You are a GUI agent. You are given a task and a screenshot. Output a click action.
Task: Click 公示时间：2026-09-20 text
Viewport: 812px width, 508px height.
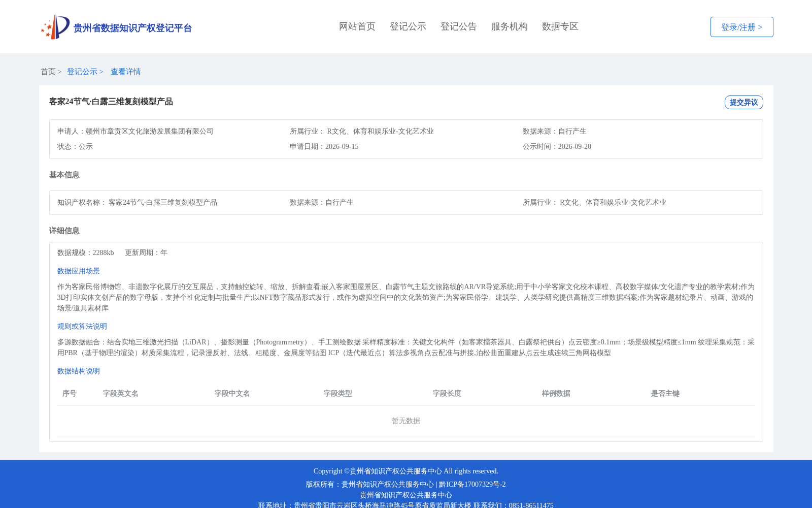point(557,147)
